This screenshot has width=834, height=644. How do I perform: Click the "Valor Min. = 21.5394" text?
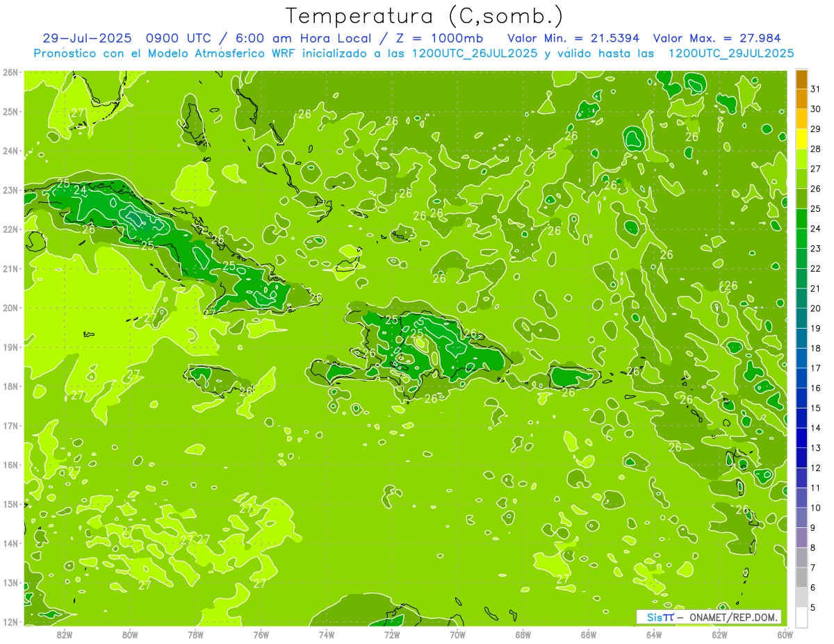[573, 38]
